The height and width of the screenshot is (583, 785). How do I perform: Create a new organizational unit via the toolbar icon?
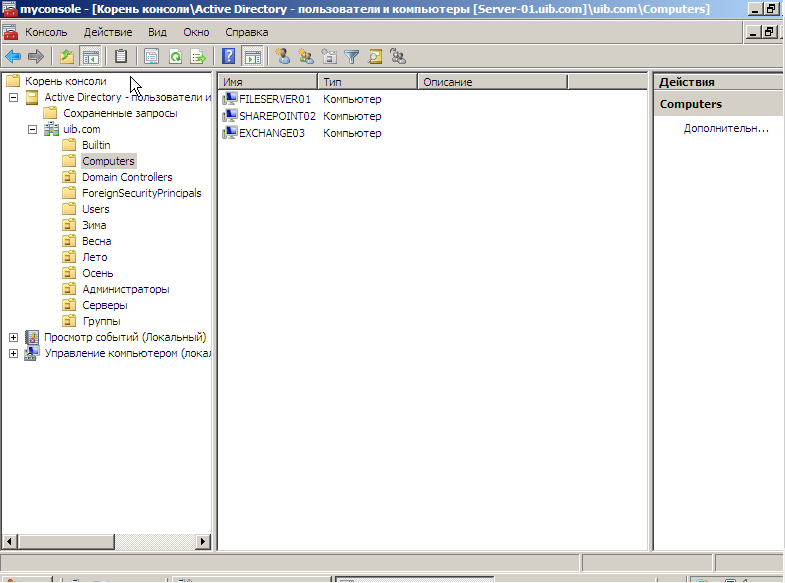pos(329,57)
